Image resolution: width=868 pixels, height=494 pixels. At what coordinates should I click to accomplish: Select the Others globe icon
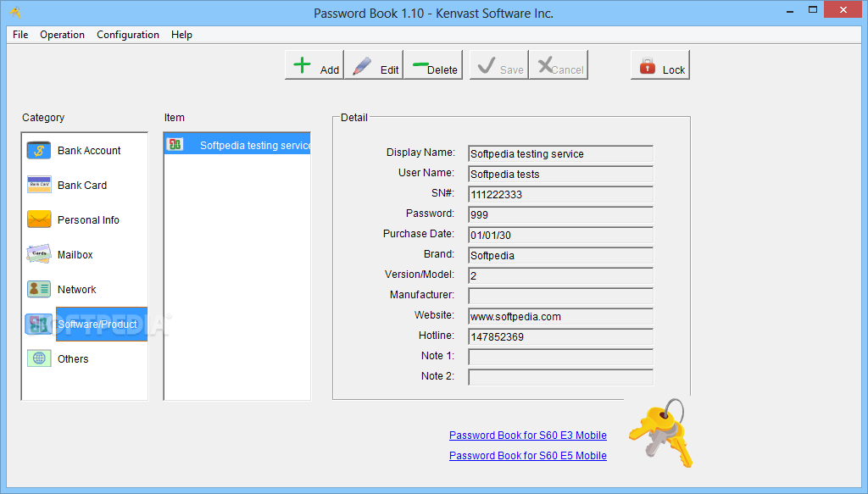click(39, 358)
